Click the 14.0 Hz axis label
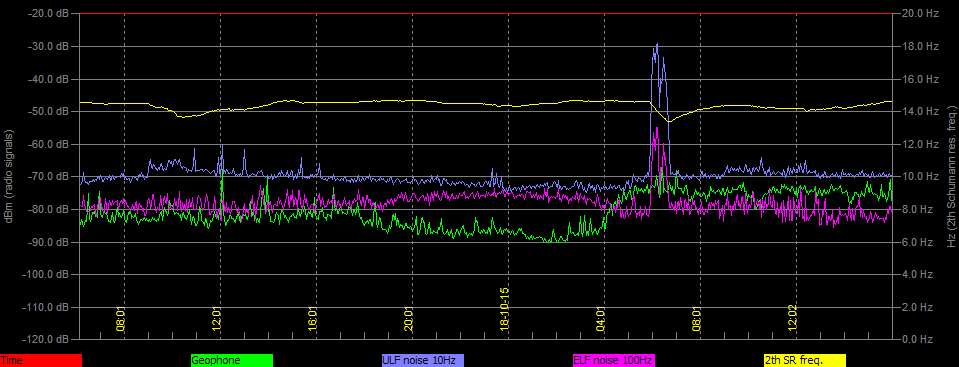 pyautogui.click(x=920, y=111)
